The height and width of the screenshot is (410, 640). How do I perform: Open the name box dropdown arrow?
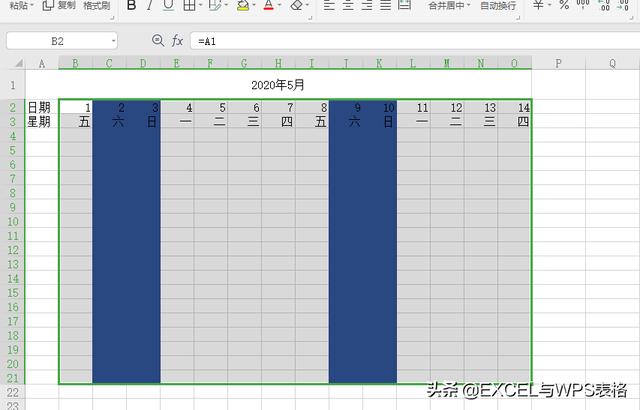(113, 41)
